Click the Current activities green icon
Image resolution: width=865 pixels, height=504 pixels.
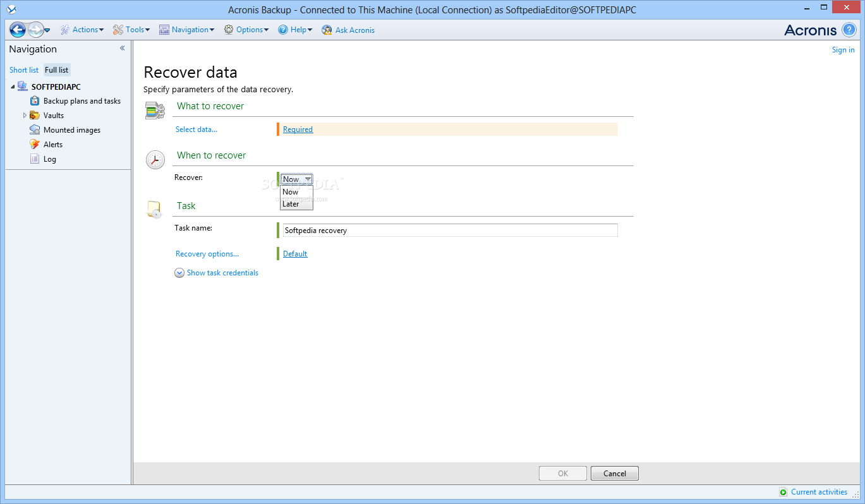(x=783, y=492)
